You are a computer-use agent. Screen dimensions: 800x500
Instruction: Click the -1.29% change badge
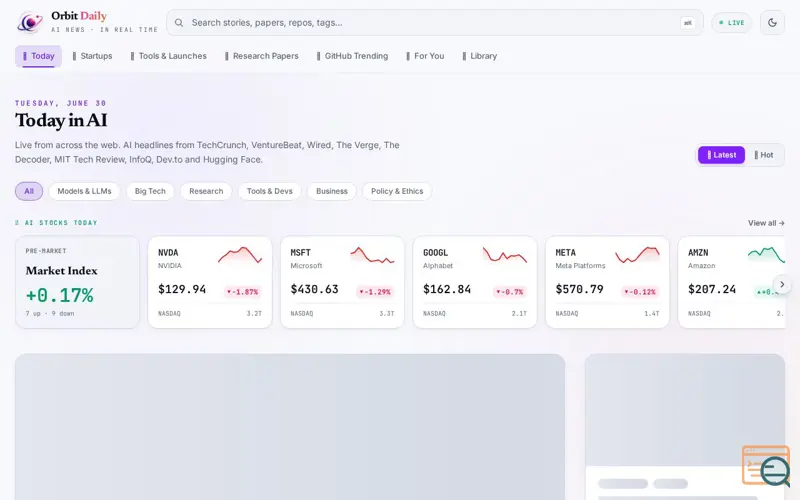(375, 292)
